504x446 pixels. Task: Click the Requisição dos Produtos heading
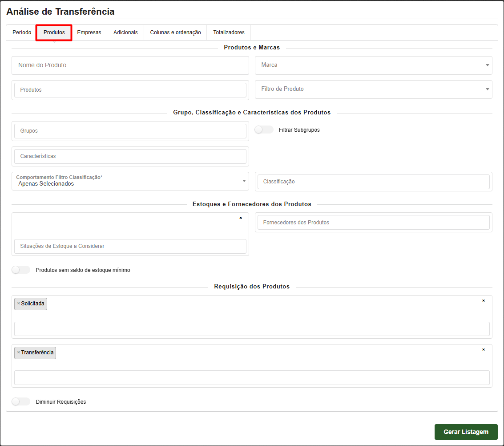[252, 287]
